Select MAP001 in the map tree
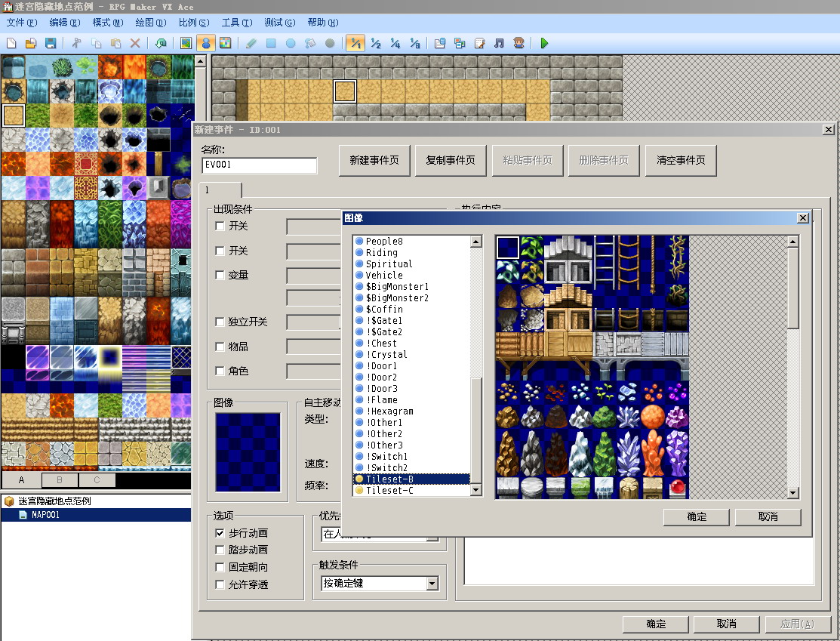The height and width of the screenshot is (641, 840). coord(96,515)
